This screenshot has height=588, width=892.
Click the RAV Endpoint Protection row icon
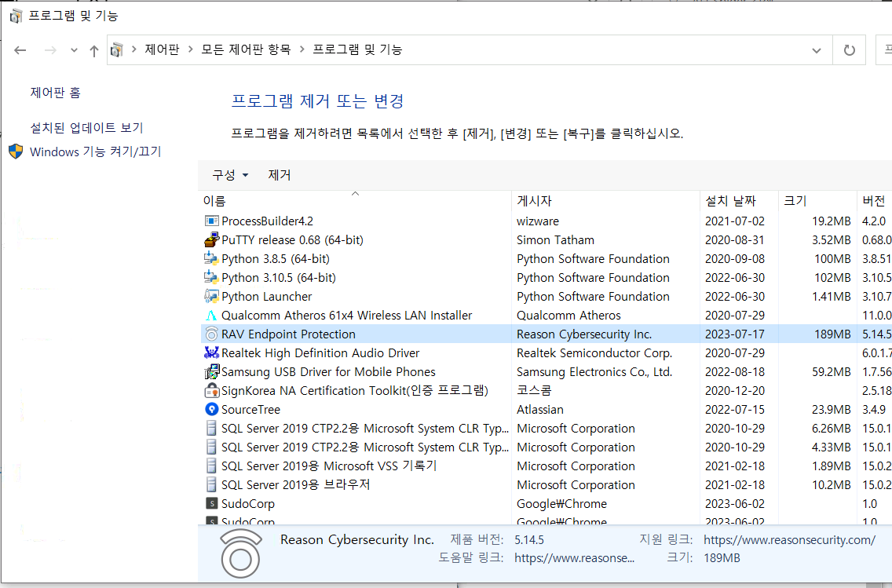(212, 334)
